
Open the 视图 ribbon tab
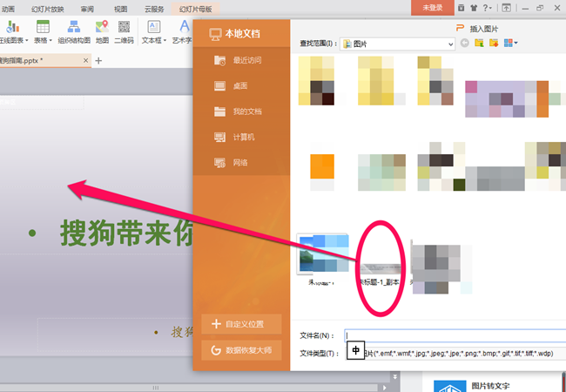[120, 9]
